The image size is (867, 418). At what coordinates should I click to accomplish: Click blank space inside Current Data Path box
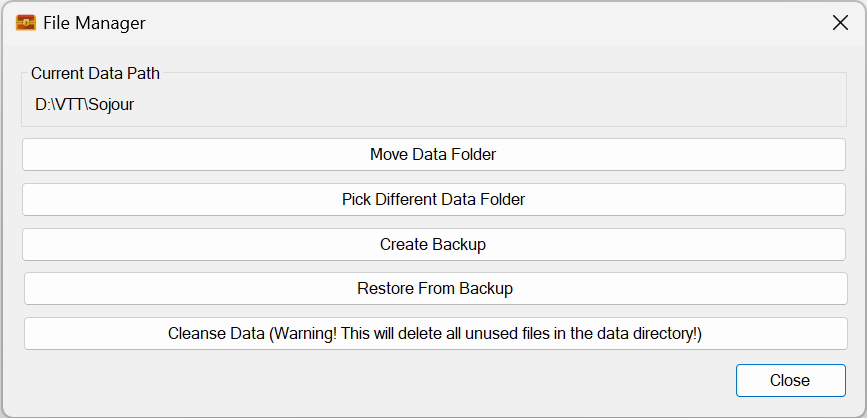tap(500, 104)
